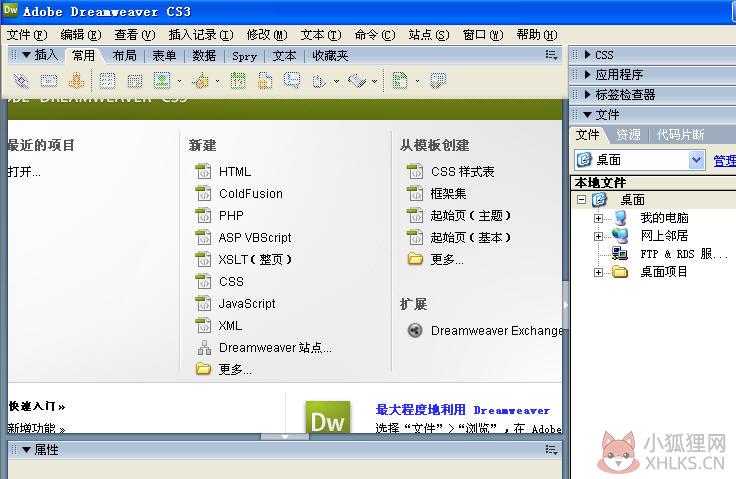The image size is (736, 479).
Task: Click the Server-Side Include icon
Action: tap(265, 81)
